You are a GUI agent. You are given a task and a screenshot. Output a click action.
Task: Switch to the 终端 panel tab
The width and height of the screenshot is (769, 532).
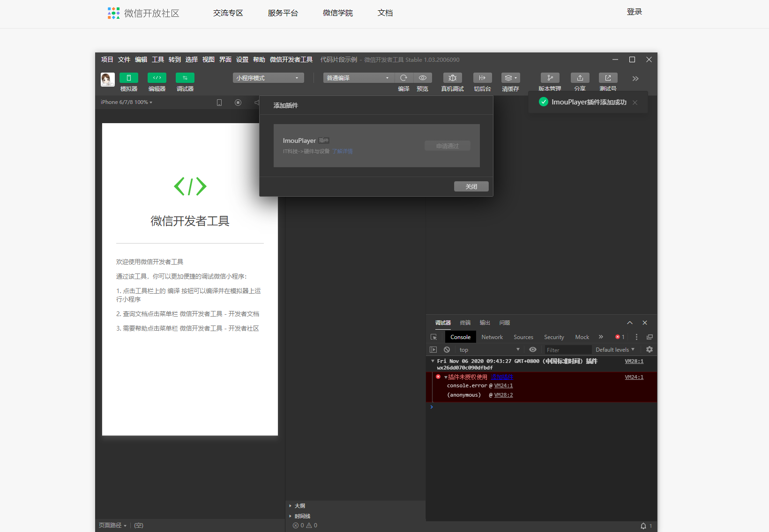click(x=465, y=323)
